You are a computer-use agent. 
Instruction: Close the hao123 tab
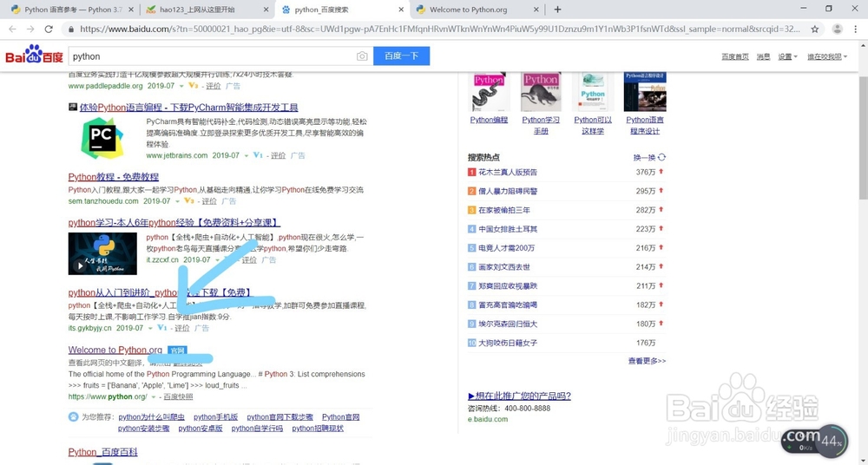(266, 10)
